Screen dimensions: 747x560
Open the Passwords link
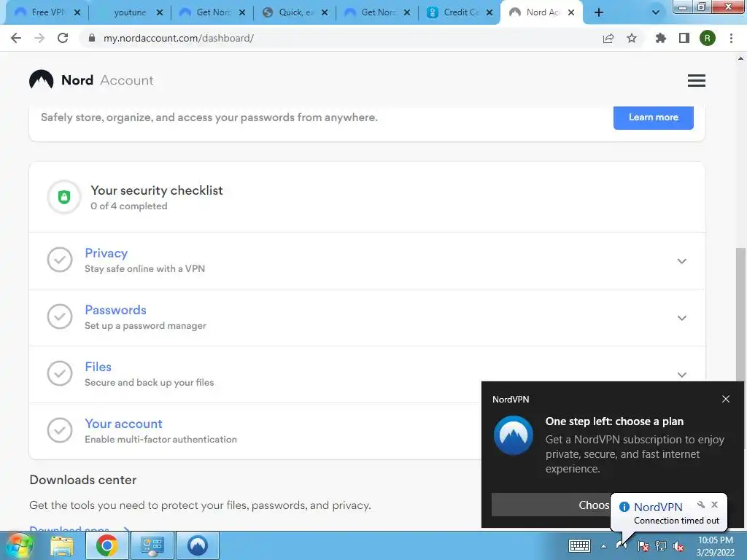pos(115,309)
